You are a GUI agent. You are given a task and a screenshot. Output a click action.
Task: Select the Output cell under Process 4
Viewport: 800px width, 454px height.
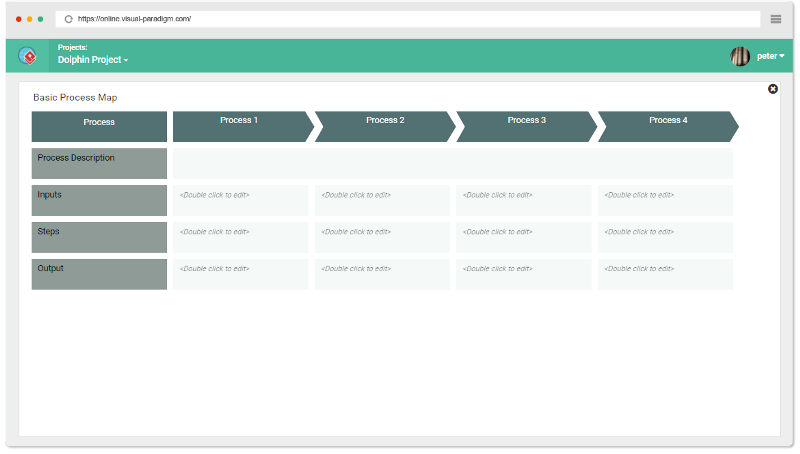[x=665, y=274]
